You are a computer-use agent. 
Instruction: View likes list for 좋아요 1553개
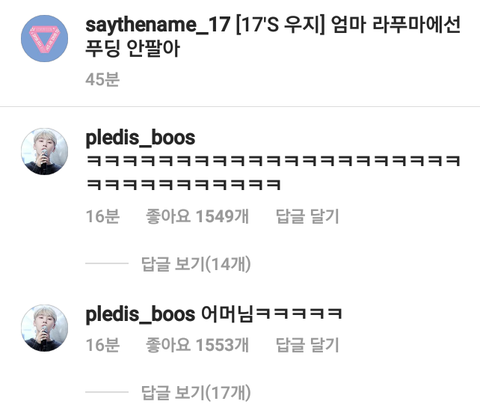point(197,345)
